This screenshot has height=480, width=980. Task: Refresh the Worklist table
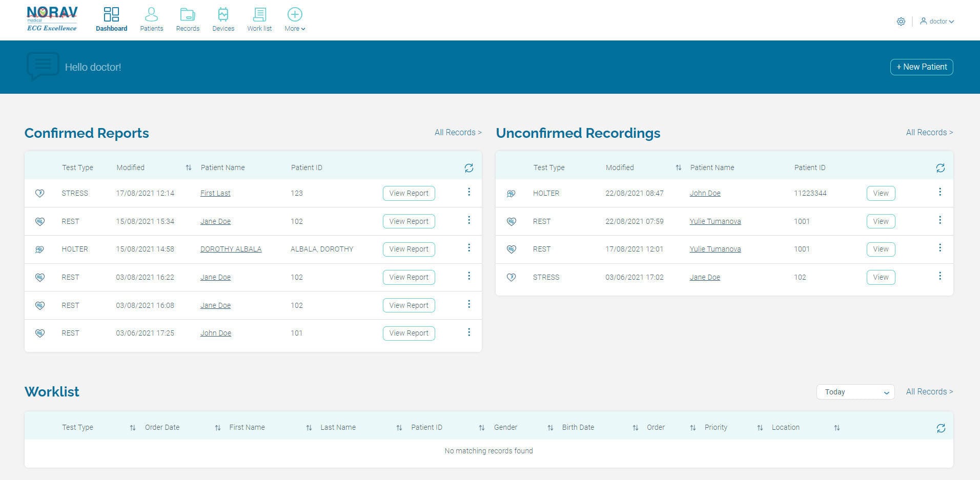941,428
